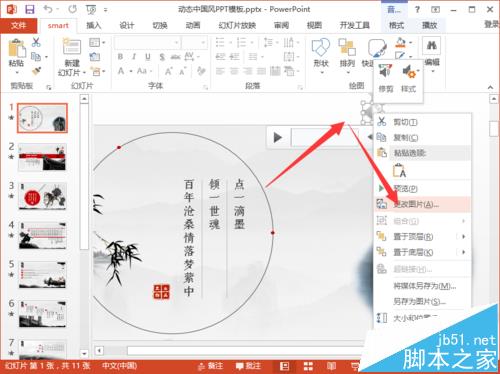Choose Save Media As (将媒体另存为) in context menu
500x374 pixels.
pyautogui.click(x=422, y=286)
